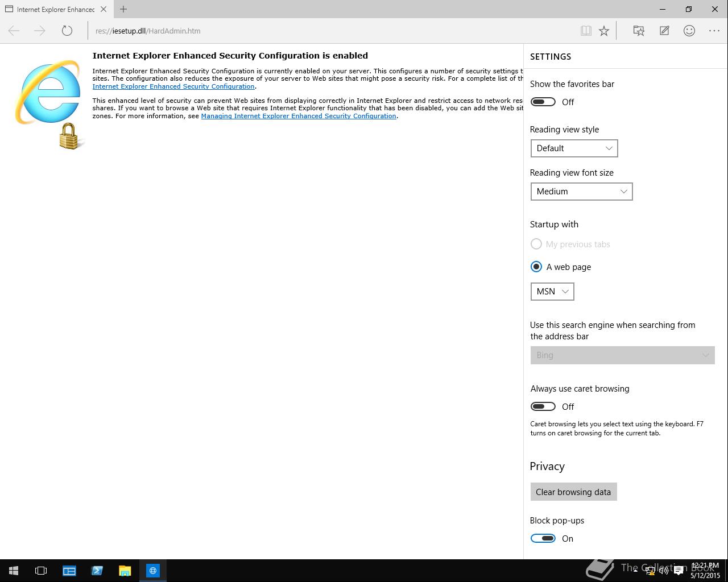Open Task View on the taskbar
This screenshot has height=582, width=728.
(41, 571)
